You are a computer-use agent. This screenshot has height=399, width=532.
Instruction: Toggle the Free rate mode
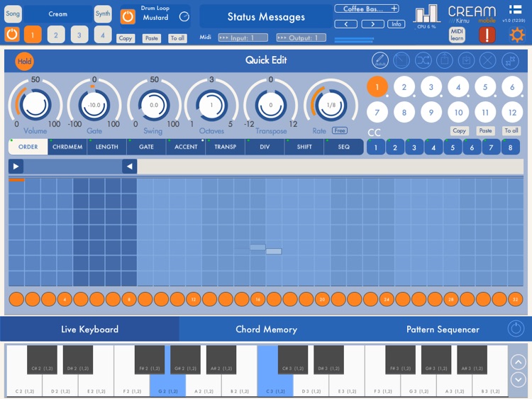click(x=340, y=130)
